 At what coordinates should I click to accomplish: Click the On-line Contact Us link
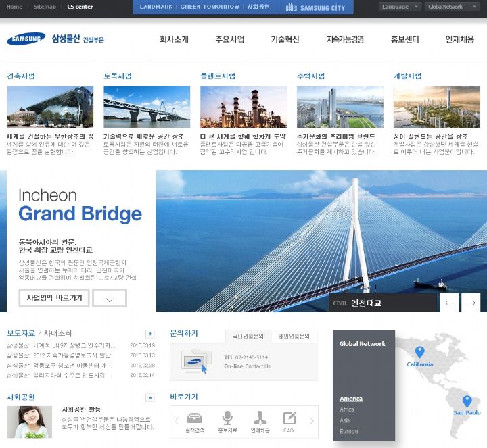coord(248,366)
